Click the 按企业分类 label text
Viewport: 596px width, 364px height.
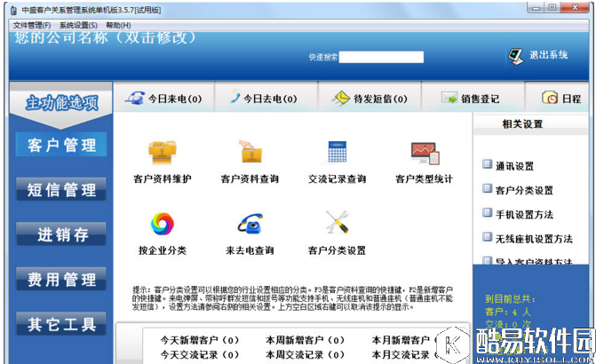point(163,250)
